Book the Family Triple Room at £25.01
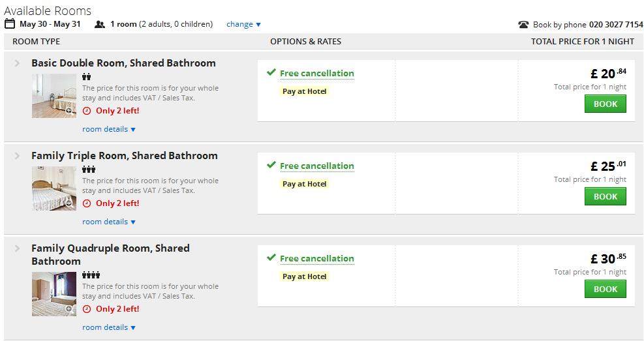Image resolution: width=644 pixels, height=341 pixels. (x=606, y=196)
